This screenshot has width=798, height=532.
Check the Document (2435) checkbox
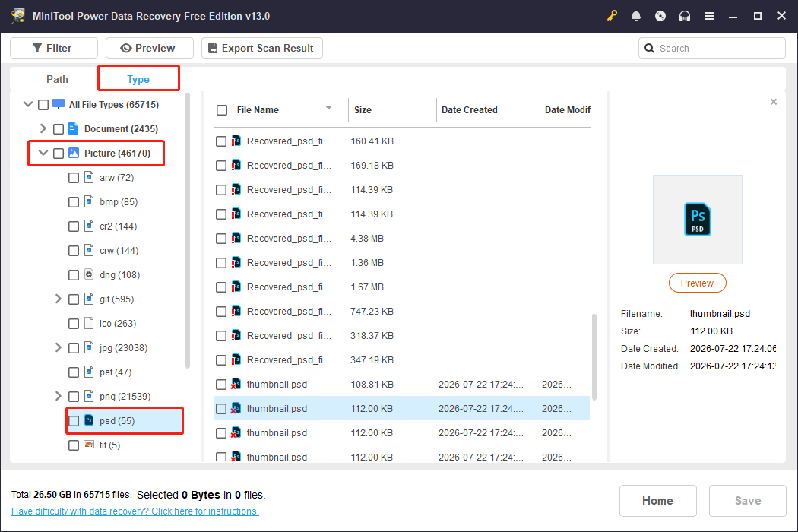tap(59, 129)
